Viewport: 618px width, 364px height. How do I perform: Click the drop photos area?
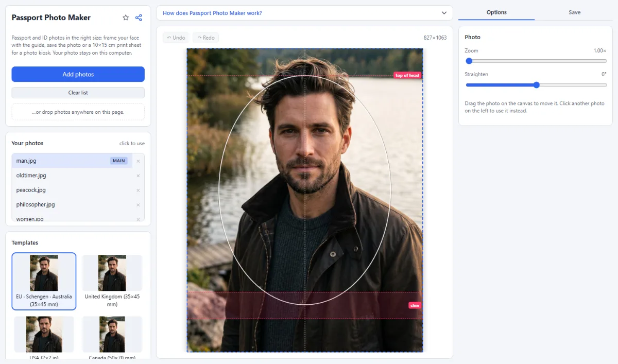pyautogui.click(x=78, y=112)
